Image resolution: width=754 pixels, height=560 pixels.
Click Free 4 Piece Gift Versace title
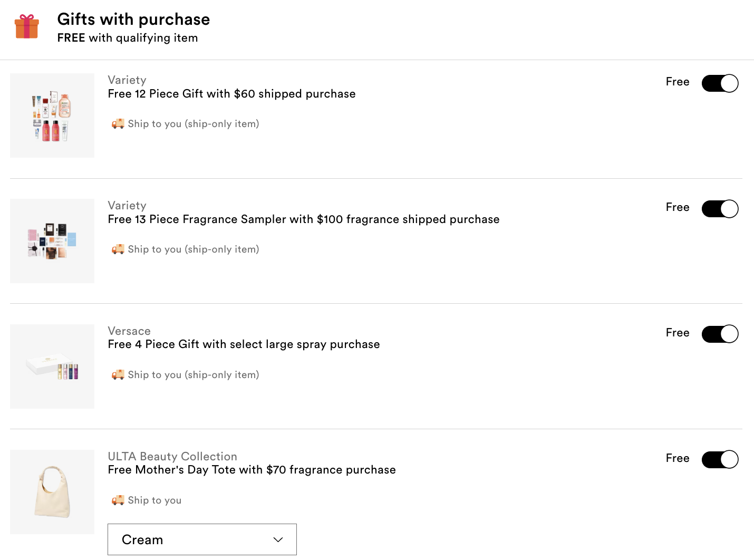pos(244,344)
